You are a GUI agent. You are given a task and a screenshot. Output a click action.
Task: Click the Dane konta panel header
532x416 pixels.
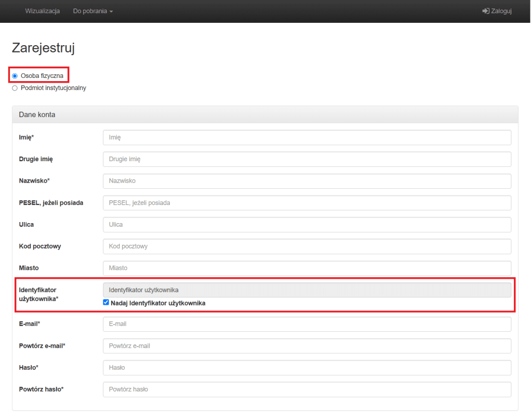pos(265,114)
